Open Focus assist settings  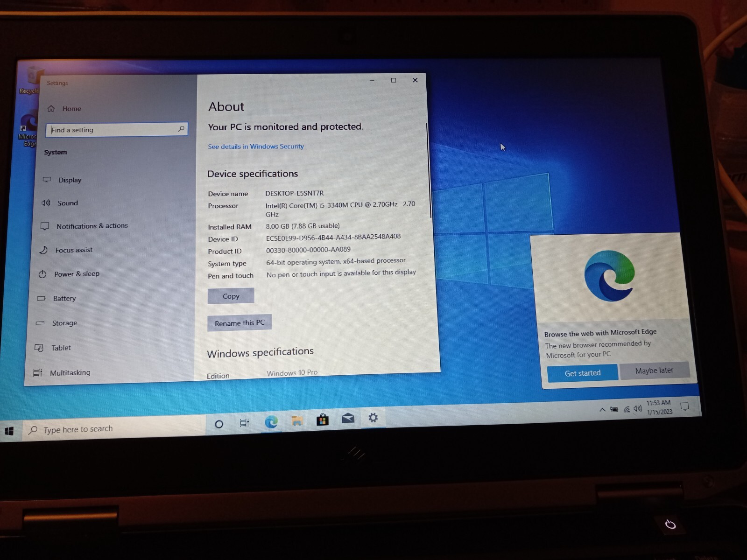coord(74,250)
